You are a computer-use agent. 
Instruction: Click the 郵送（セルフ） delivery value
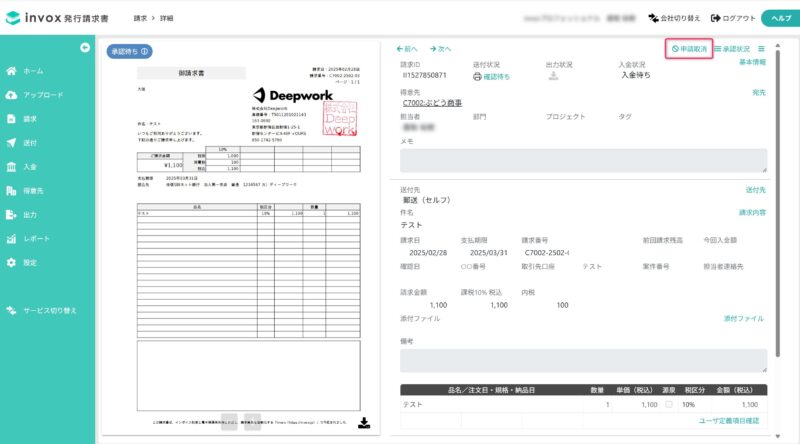pyautogui.click(x=427, y=200)
